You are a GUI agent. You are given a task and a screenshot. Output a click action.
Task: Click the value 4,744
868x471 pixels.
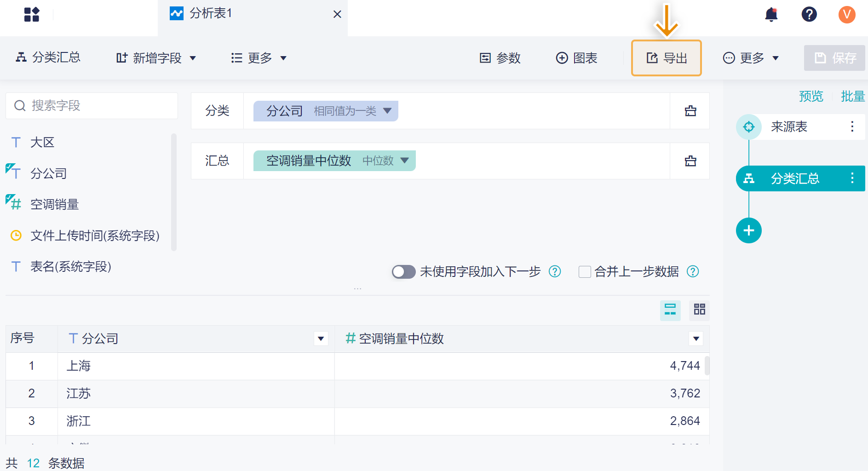tap(685, 366)
